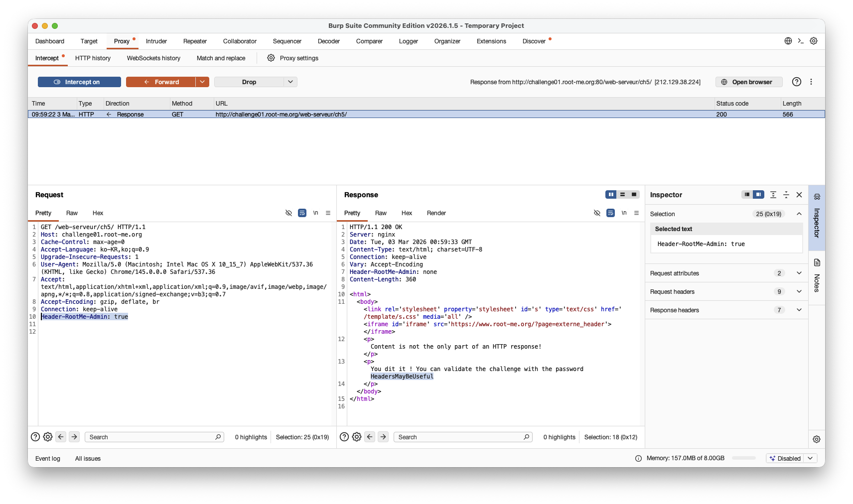Open the Drop button dropdown arrow
Viewport: 853px width, 504px height.
tap(290, 82)
